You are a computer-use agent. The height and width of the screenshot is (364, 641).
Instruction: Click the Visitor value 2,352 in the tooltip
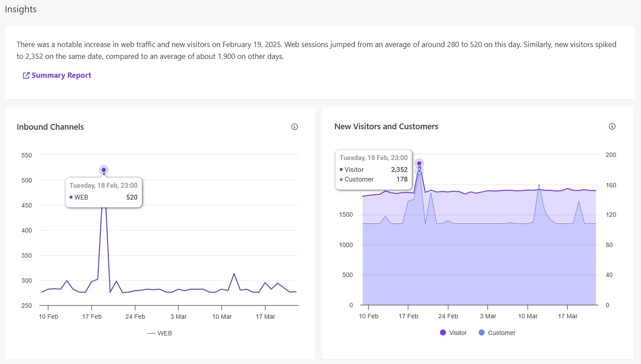[399, 170]
